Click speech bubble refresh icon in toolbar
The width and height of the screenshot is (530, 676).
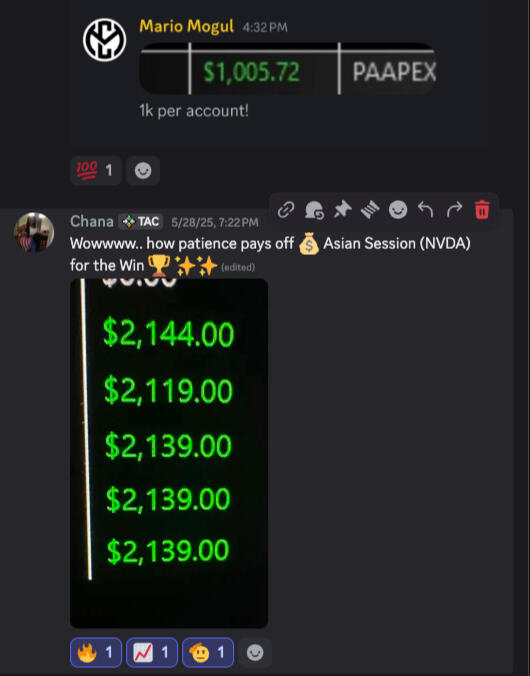(x=314, y=210)
